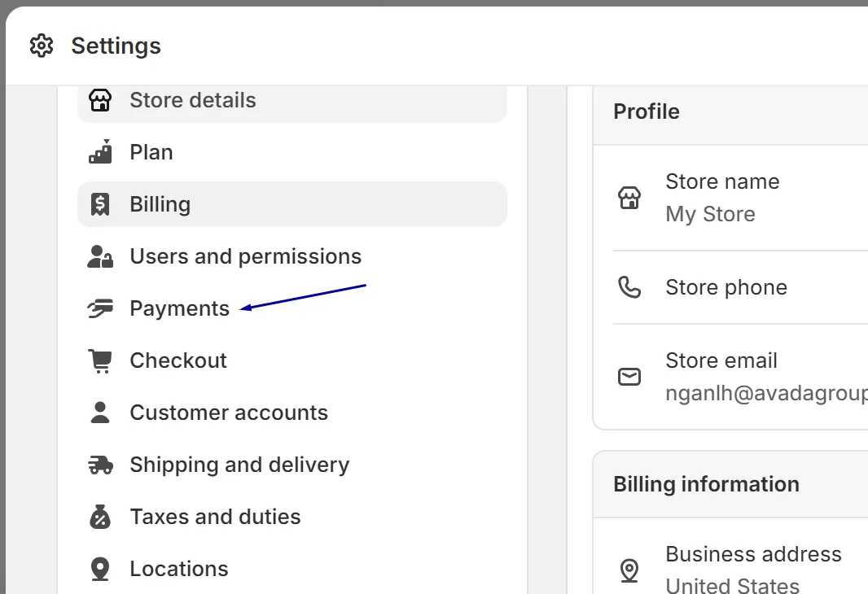Image resolution: width=868 pixels, height=594 pixels.
Task: Click the Billing information heading
Action: pos(706,484)
